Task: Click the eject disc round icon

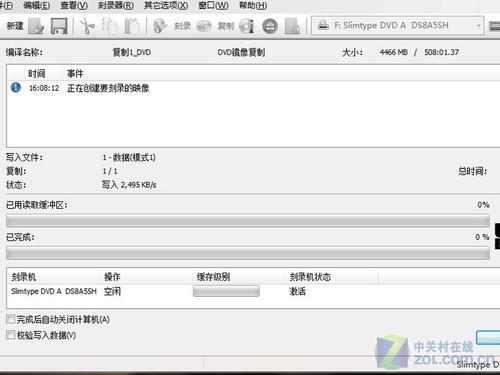Action: pos(270,26)
